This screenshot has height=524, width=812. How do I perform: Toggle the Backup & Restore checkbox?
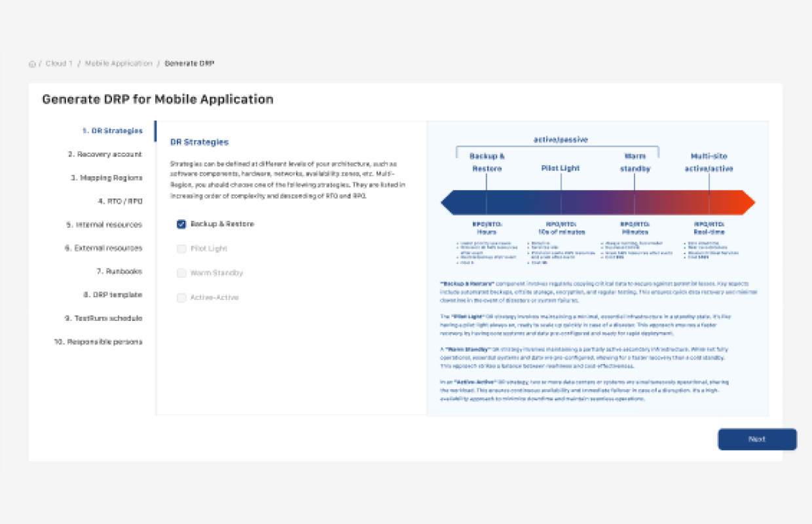coord(181,224)
